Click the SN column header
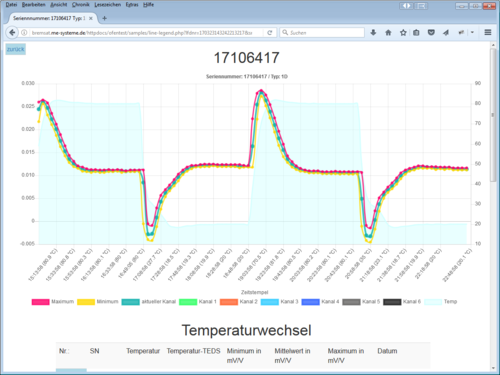Screen dimensions: 500x375 pyautogui.click(x=94, y=351)
